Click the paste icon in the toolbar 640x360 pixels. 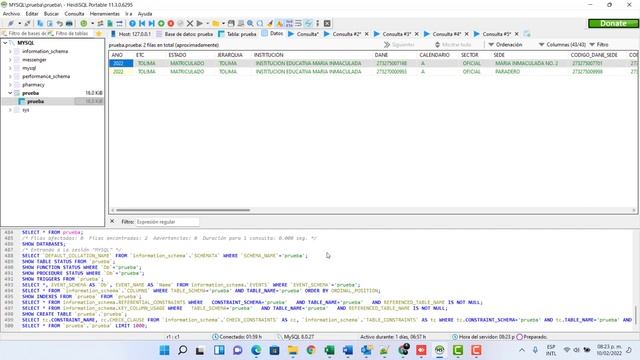point(50,23)
